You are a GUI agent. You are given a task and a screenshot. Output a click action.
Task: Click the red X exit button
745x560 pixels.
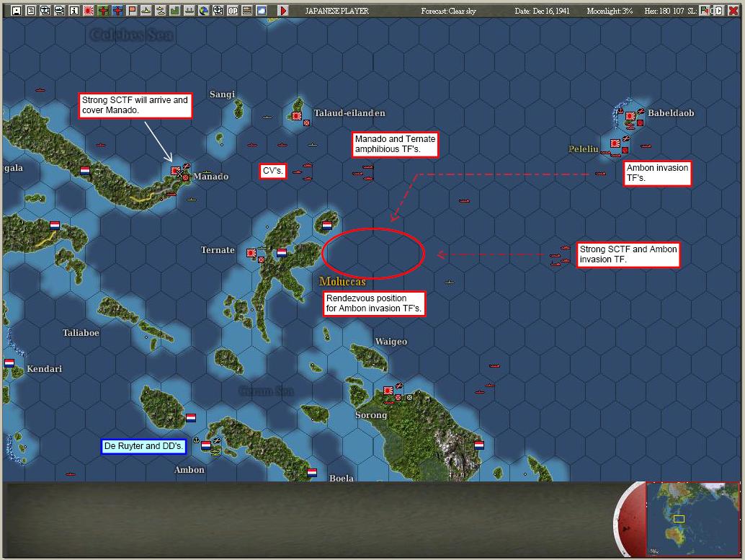tap(733, 11)
